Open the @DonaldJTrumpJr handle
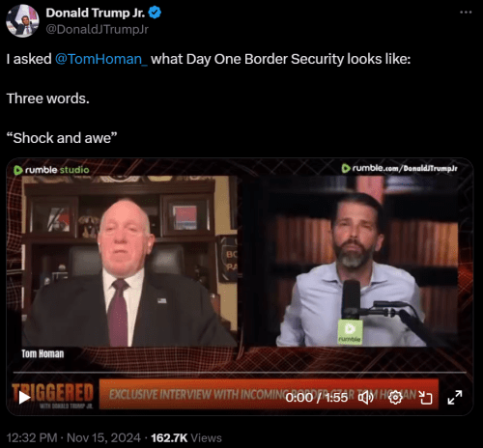 coord(98,29)
